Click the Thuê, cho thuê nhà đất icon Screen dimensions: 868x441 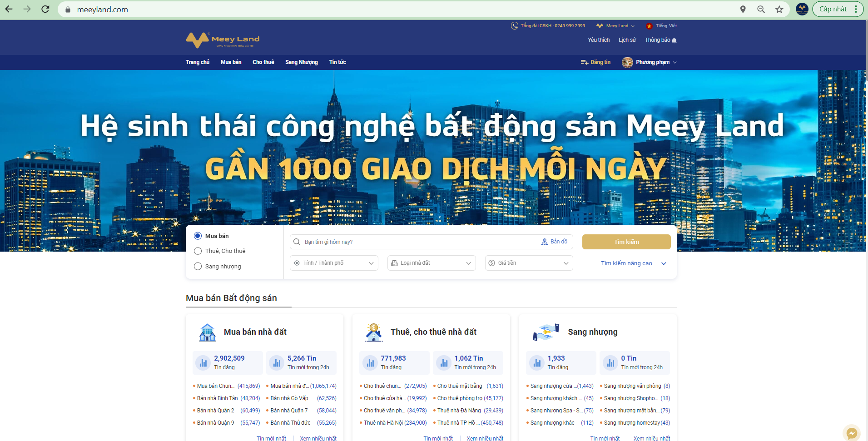[374, 332]
